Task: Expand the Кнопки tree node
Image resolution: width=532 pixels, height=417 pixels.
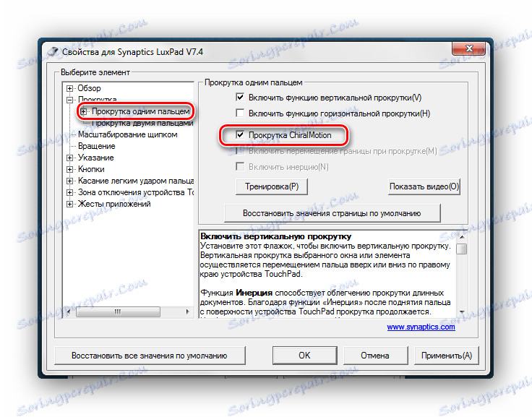Action: click(x=69, y=169)
